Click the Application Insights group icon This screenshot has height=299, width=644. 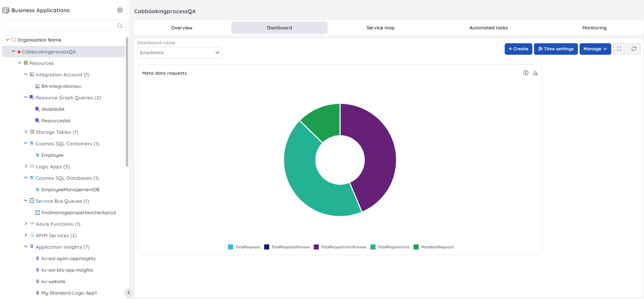pyautogui.click(x=32, y=247)
